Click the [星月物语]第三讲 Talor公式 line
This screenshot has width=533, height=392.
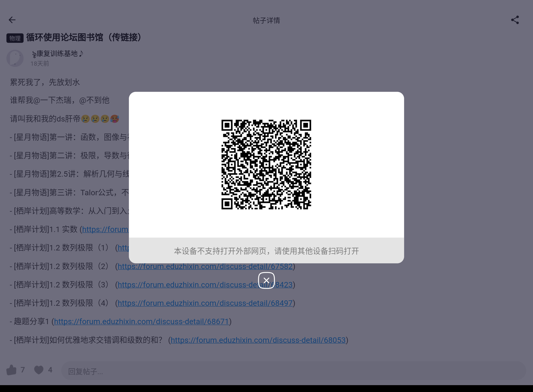tap(69, 193)
